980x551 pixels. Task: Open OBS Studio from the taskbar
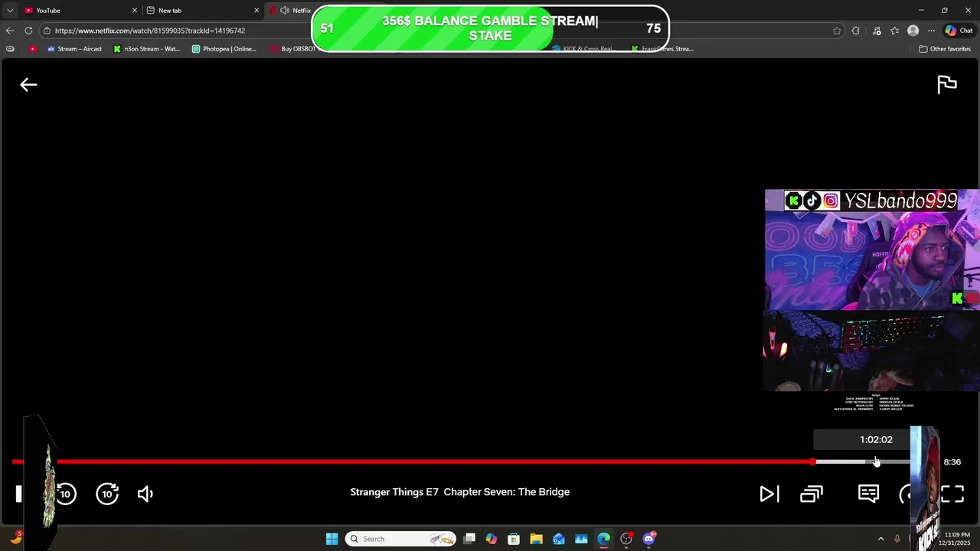[x=626, y=539]
